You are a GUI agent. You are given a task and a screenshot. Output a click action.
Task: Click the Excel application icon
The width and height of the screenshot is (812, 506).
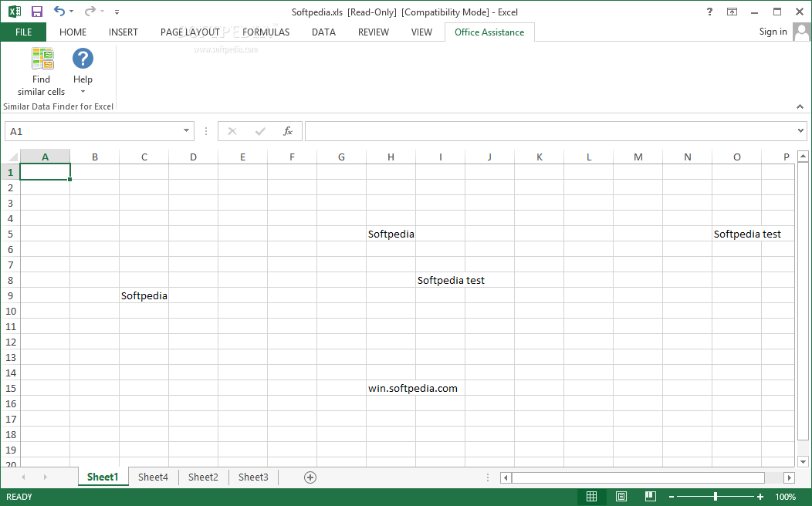coord(15,12)
